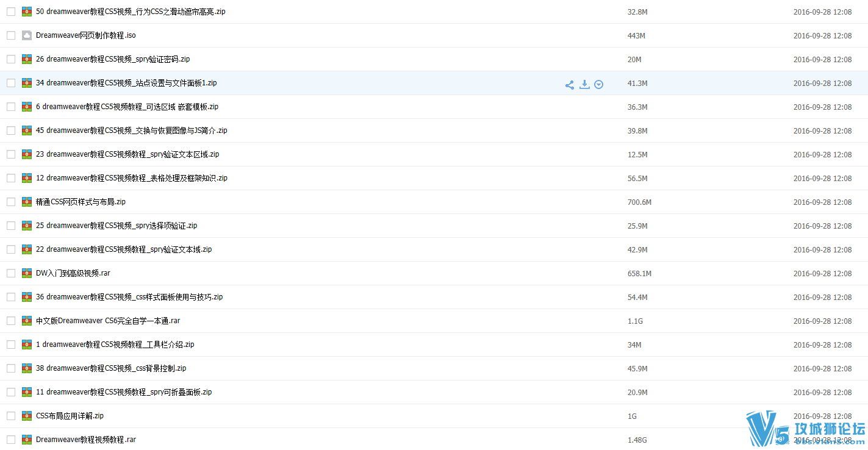The width and height of the screenshot is (868, 450).
Task: Click archive icon of DW入门到高级视频.rar
Action: pyautogui.click(x=27, y=273)
